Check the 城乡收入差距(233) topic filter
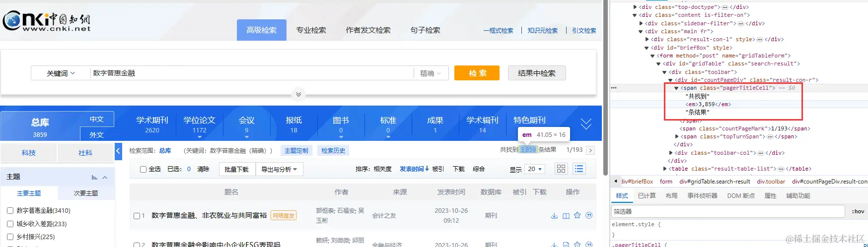Screen dimensions: 868x247 tap(10, 224)
